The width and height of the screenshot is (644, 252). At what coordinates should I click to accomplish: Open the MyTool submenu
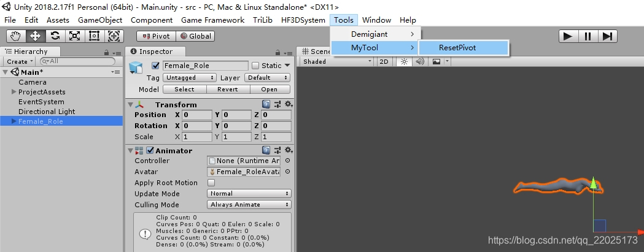click(x=375, y=48)
